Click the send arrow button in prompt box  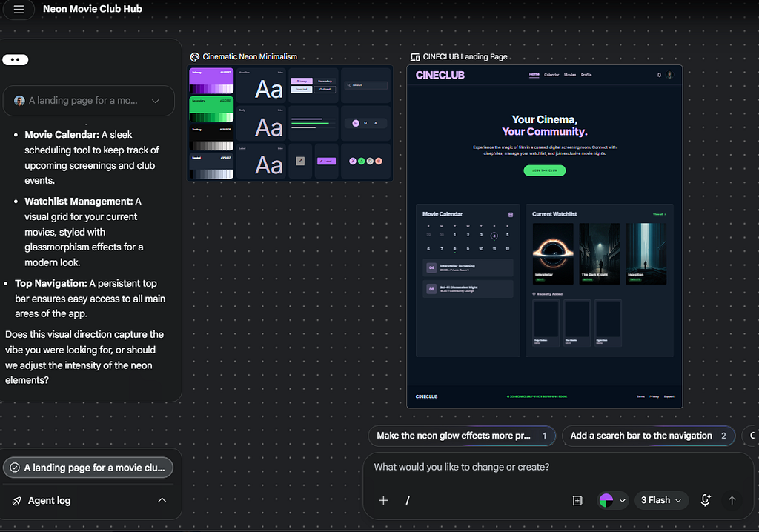point(732,501)
